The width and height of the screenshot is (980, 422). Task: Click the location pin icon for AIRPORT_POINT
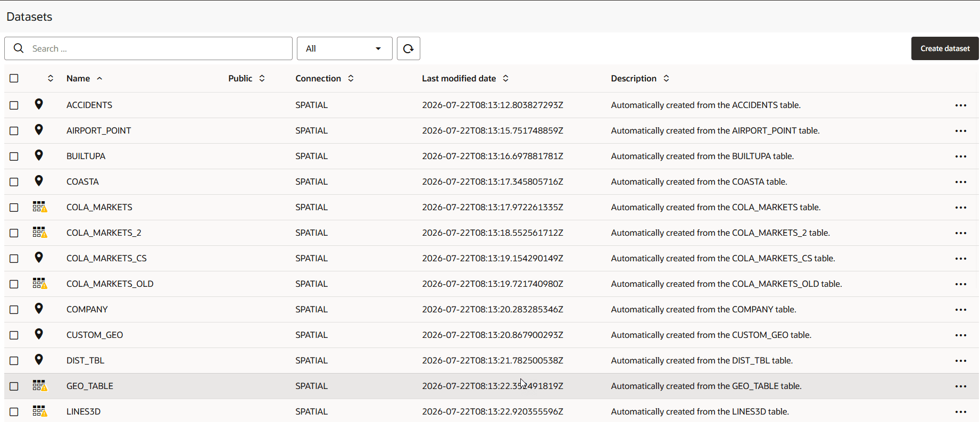[x=39, y=130]
